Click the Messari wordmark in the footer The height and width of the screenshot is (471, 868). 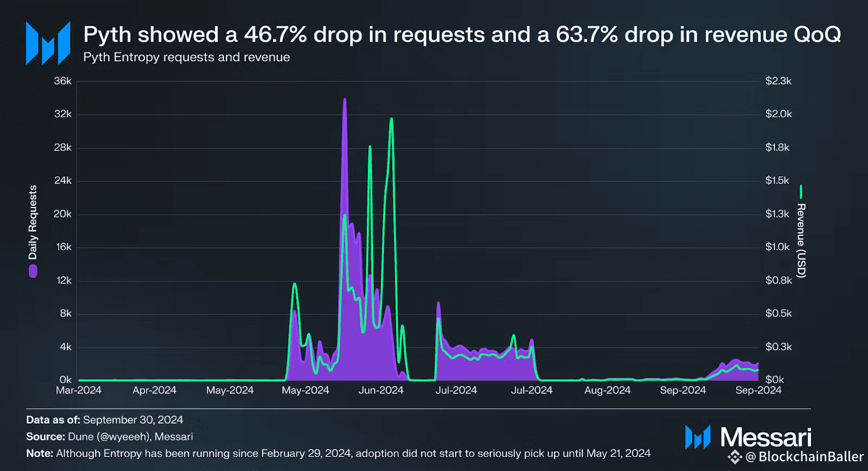766,437
